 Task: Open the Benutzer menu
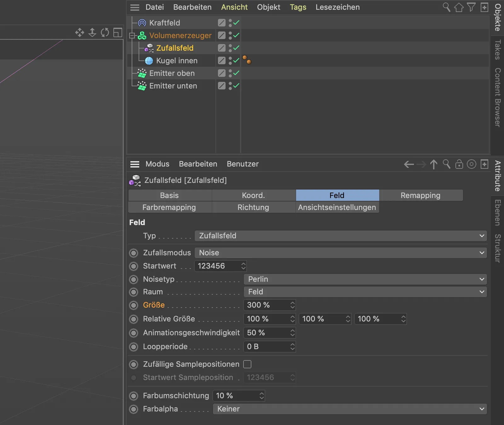pyautogui.click(x=243, y=164)
